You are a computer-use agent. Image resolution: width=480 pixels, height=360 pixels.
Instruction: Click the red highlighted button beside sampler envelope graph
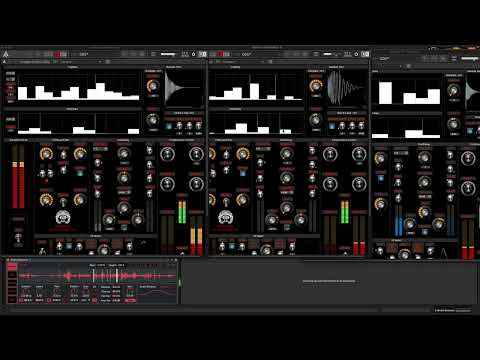click(x=130, y=300)
